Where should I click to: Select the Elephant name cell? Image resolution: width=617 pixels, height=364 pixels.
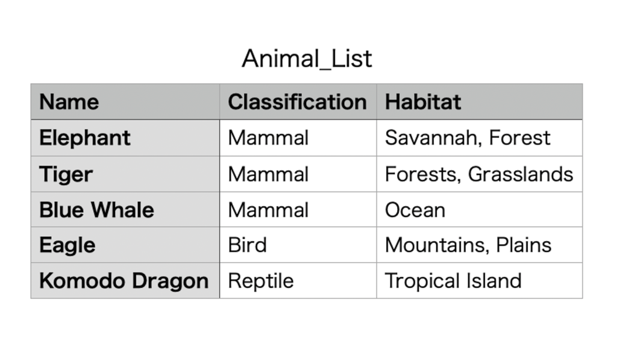click(85, 138)
